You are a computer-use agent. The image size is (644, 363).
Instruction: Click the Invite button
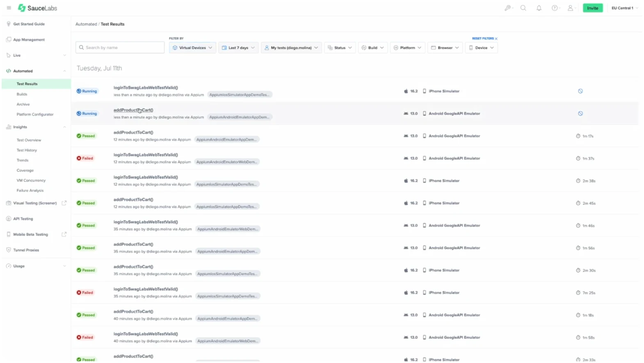[x=593, y=8]
